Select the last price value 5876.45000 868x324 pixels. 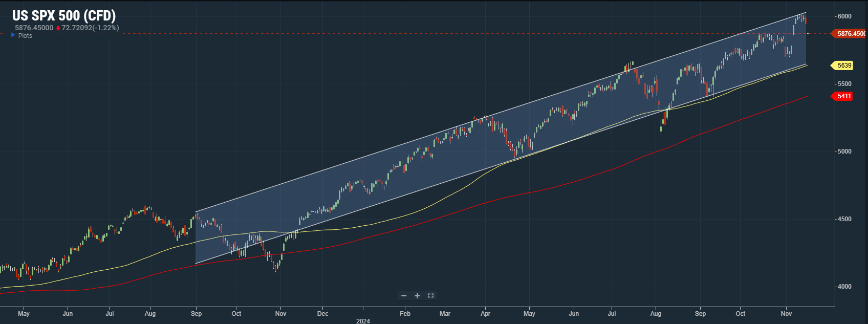[34, 28]
